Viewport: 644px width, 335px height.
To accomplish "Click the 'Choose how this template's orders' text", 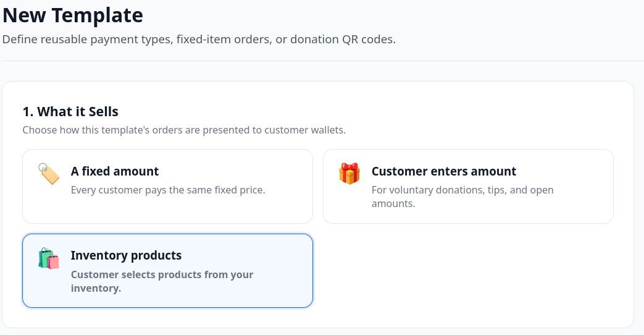I will 184,130.
